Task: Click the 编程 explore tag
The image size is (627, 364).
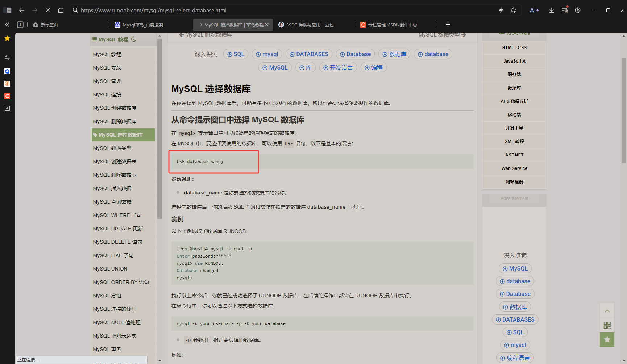Action: 374,67
